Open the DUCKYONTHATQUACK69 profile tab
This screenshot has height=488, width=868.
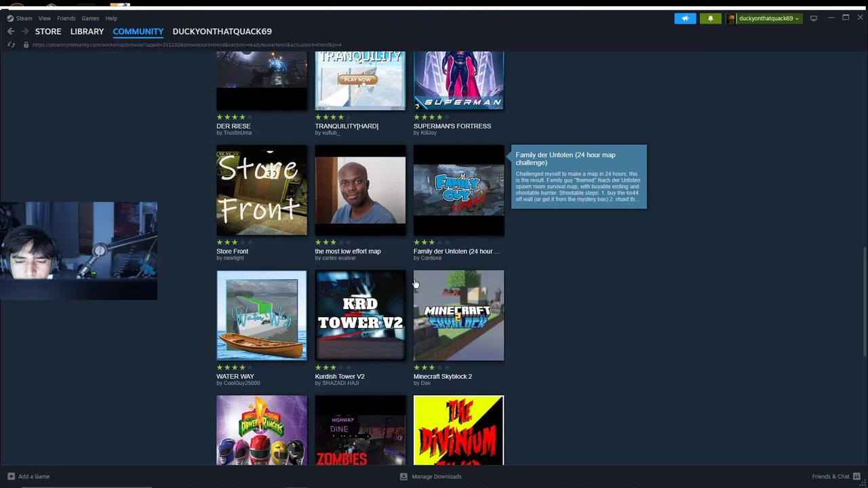tap(222, 31)
